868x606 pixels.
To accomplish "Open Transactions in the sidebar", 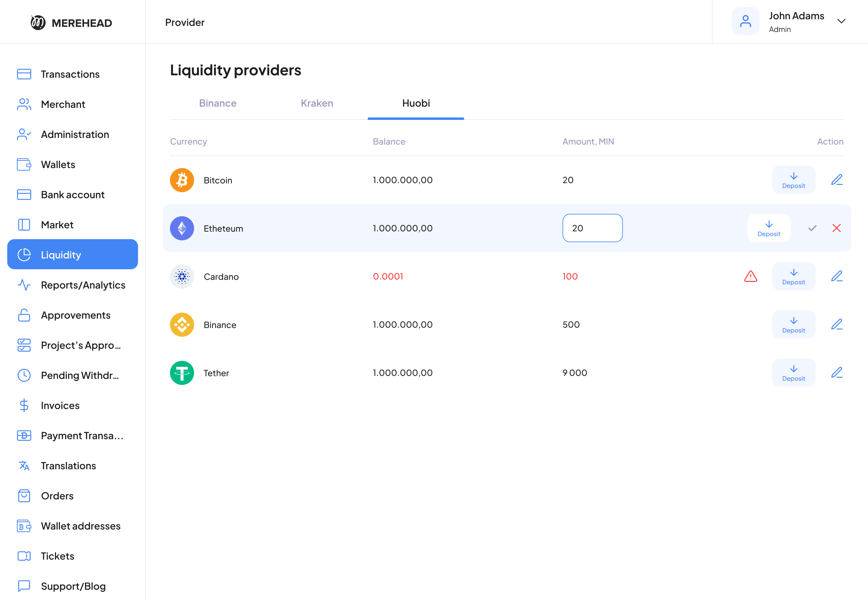I will click(x=70, y=74).
